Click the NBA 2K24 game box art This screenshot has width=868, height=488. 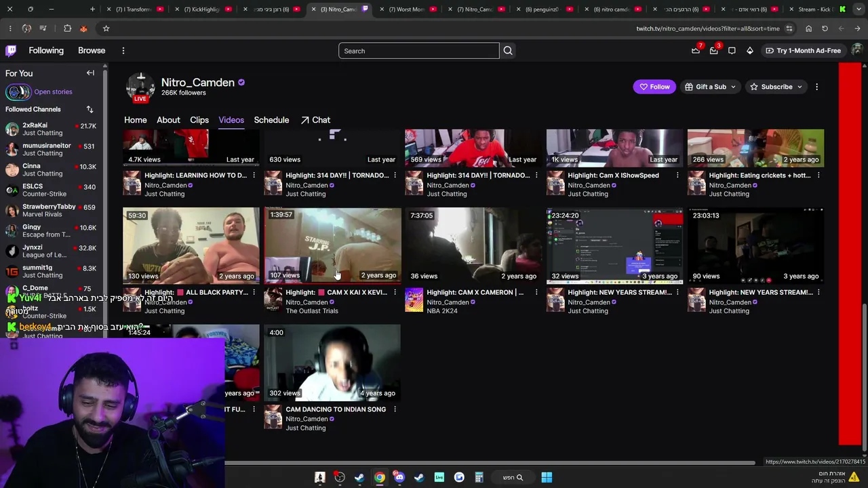pos(414,300)
